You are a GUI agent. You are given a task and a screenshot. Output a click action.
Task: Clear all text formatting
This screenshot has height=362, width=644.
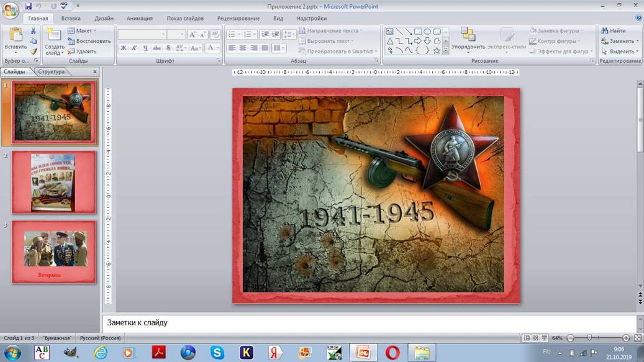(215, 35)
